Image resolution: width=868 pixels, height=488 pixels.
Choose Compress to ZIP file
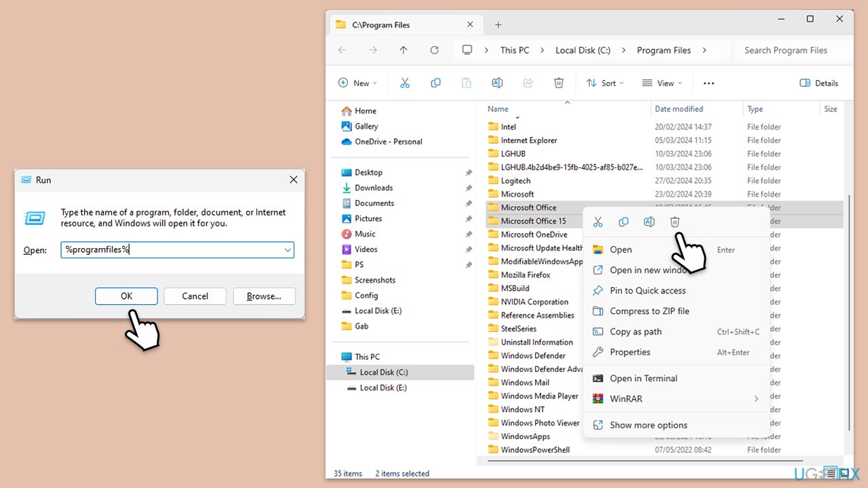(676, 311)
